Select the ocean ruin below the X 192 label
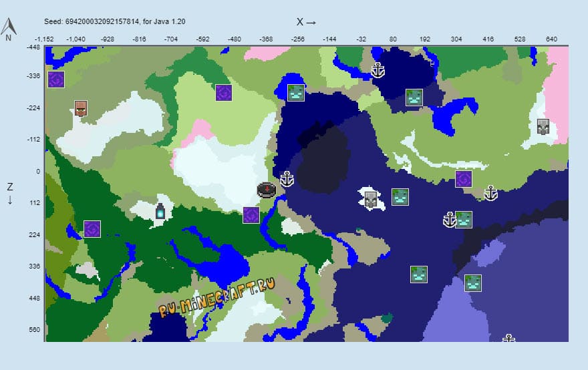The image size is (588, 370). [414, 98]
